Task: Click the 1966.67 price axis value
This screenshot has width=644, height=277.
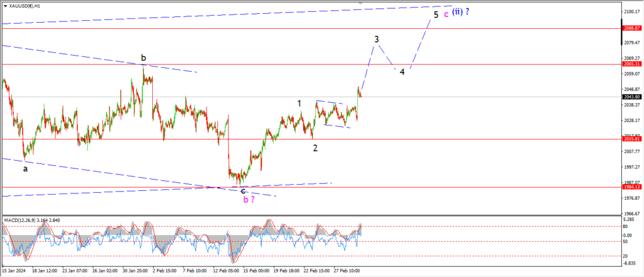Action: click(x=633, y=214)
